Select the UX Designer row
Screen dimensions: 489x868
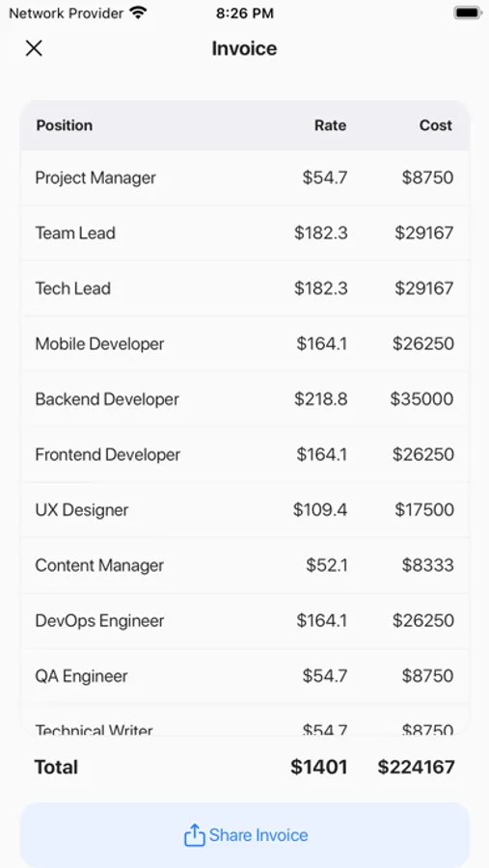245,510
